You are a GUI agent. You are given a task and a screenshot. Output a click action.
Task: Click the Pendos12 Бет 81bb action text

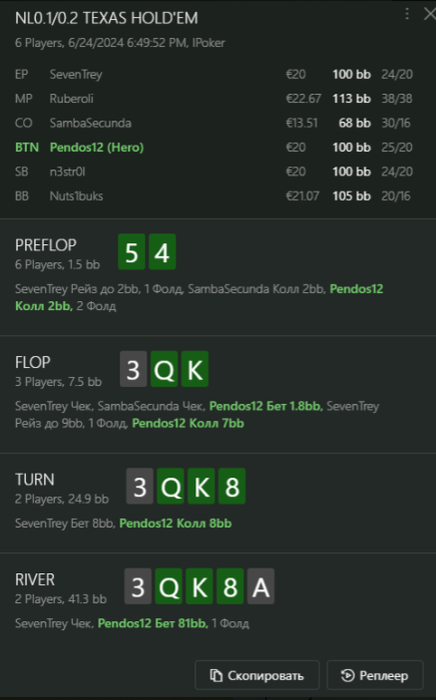153,623
